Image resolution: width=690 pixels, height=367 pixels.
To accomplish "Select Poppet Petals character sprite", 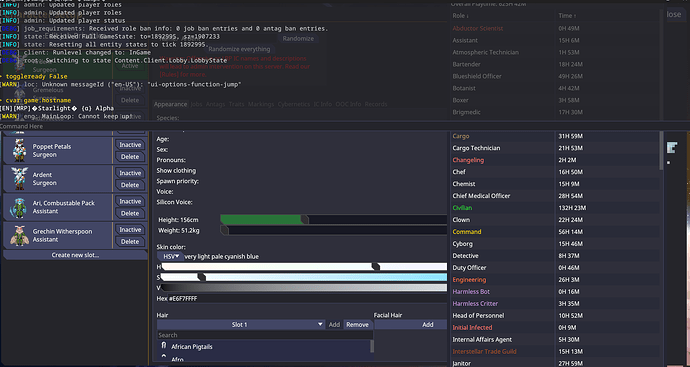I will click(x=19, y=150).
